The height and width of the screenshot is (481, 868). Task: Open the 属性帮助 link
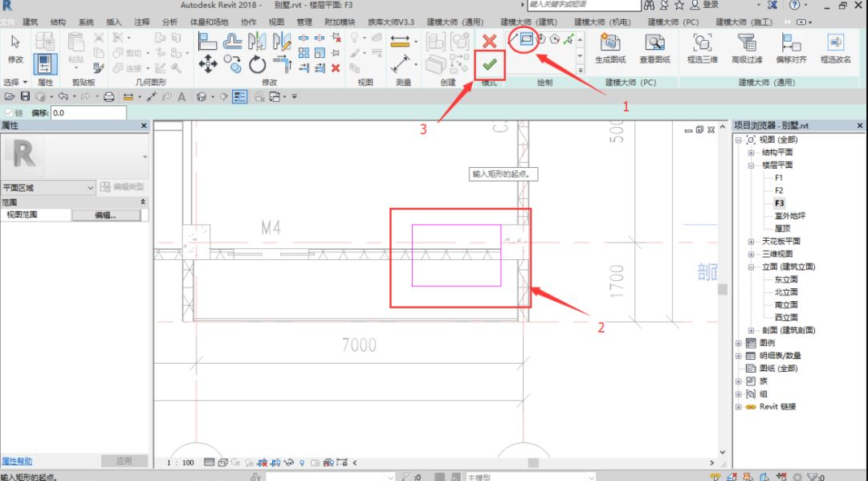coord(16,461)
